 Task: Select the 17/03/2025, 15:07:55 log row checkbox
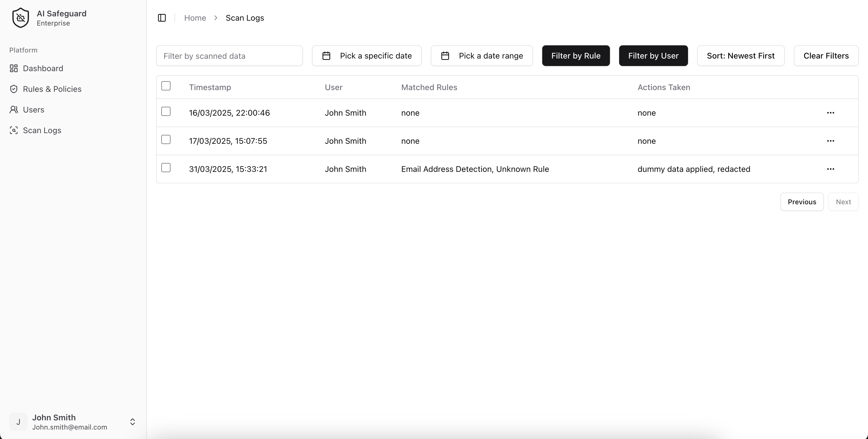tap(166, 139)
